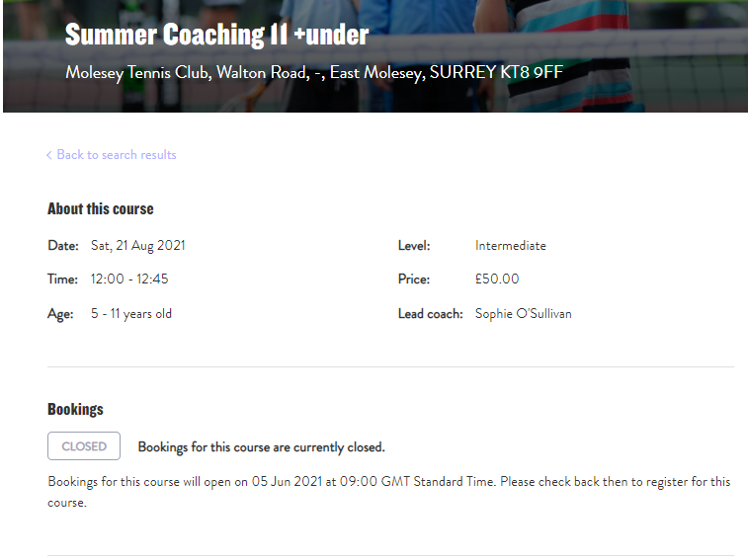748x560 pixels.
Task: Click the booking opening date notice paragraph
Action: (x=388, y=492)
